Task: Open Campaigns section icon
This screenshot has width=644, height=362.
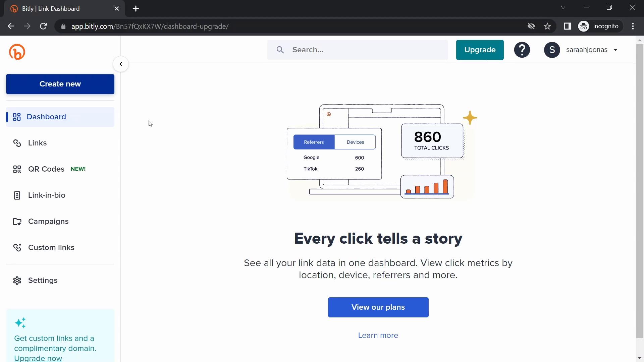Action: click(x=17, y=221)
